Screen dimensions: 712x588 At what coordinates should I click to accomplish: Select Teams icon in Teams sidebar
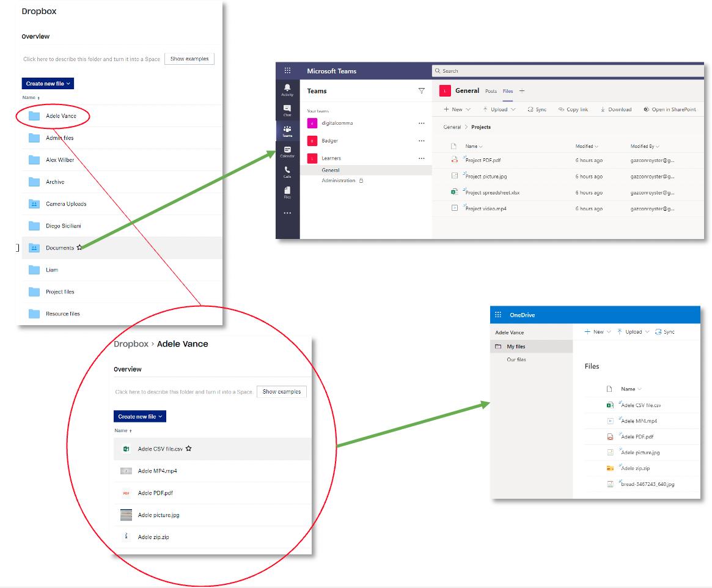point(287,131)
